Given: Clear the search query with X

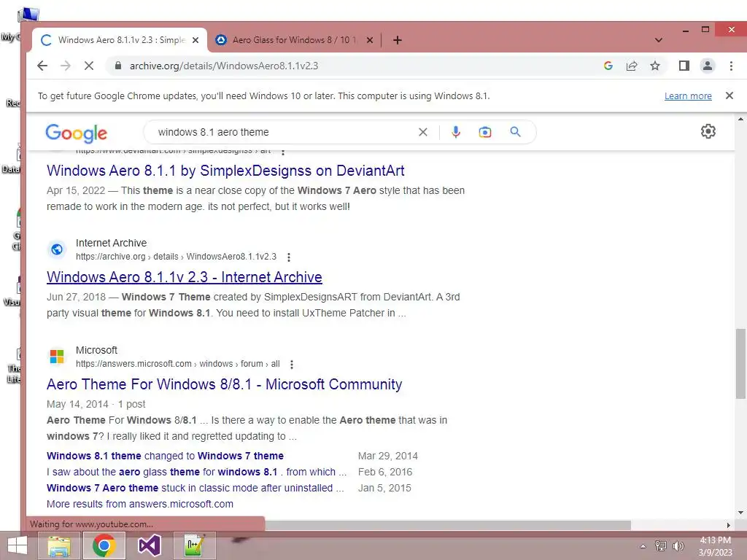Looking at the screenshot, I should click(x=423, y=132).
